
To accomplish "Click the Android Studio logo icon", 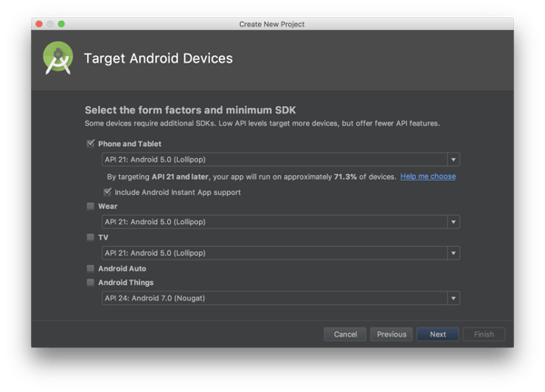I will 57,60.
